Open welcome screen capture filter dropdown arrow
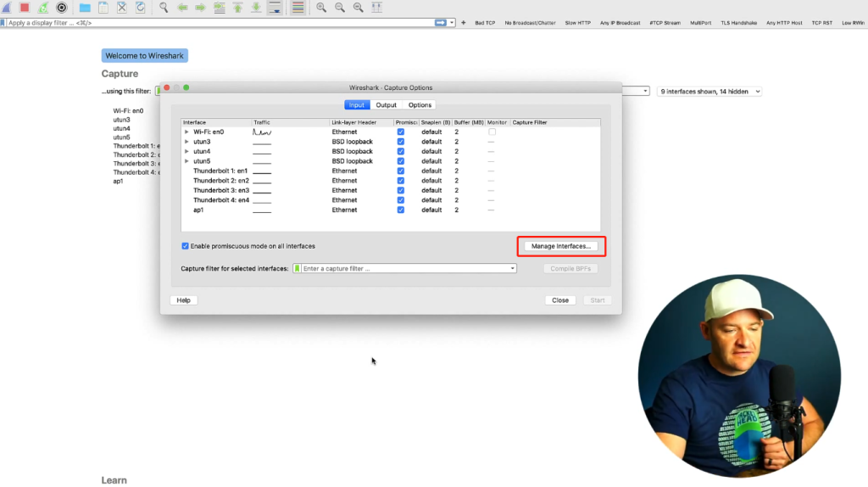This screenshot has height=487, width=868. pyautogui.click(x=645, y=91)
